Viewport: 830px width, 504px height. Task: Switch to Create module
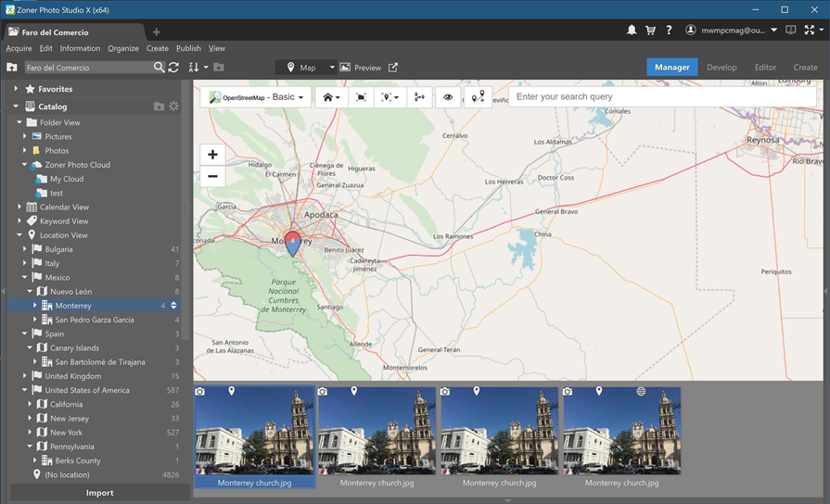point(805,67)
